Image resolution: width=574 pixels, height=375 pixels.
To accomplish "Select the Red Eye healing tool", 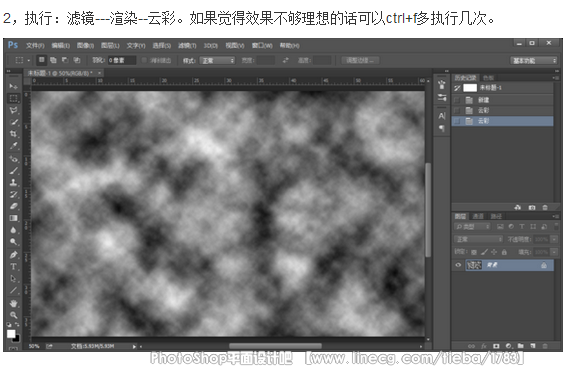I will pos(13,159).
